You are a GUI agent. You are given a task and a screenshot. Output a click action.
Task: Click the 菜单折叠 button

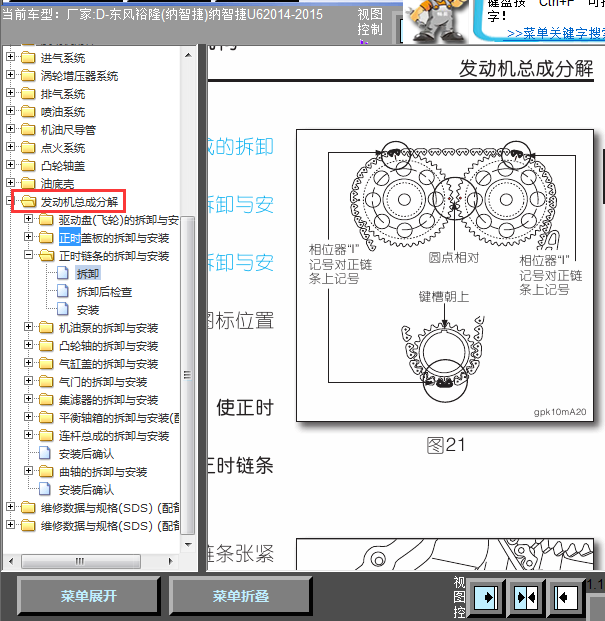click(241, 596)
